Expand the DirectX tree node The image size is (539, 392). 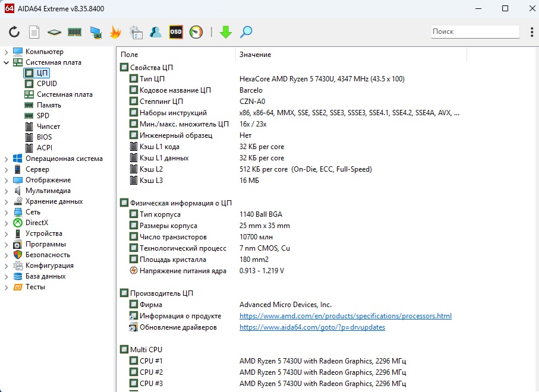pos(6,223)
